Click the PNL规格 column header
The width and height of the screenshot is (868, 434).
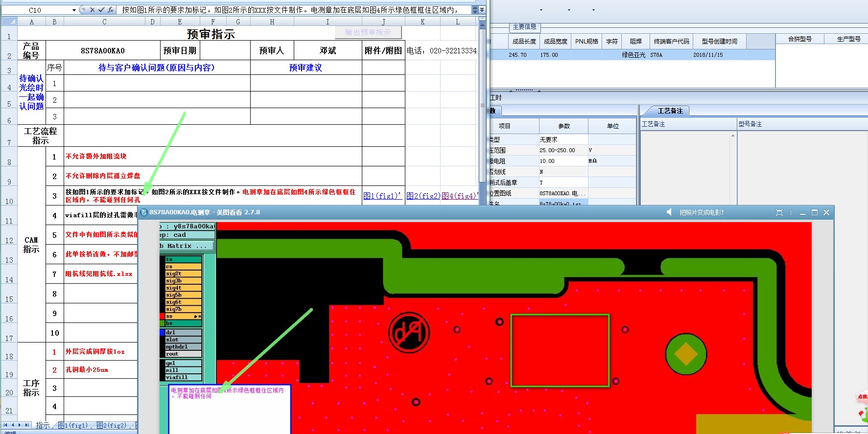pos(586,42)
